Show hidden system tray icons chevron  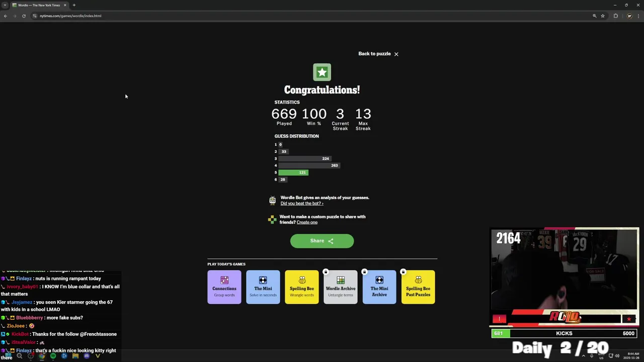(584, 356)
